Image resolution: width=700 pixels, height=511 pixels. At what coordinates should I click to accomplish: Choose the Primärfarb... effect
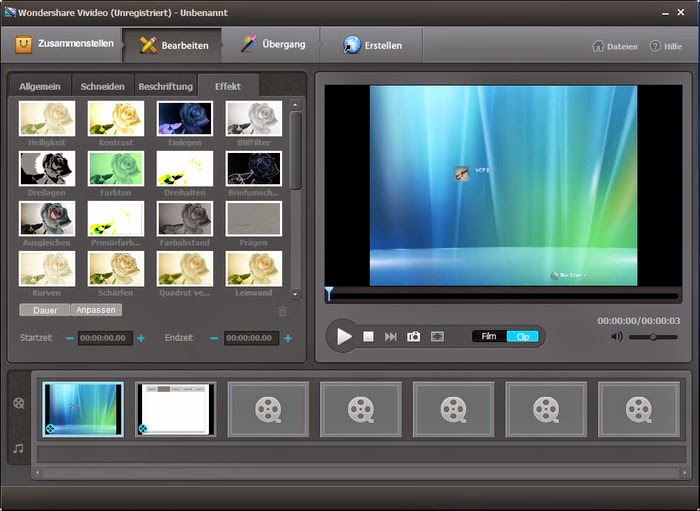116,218
